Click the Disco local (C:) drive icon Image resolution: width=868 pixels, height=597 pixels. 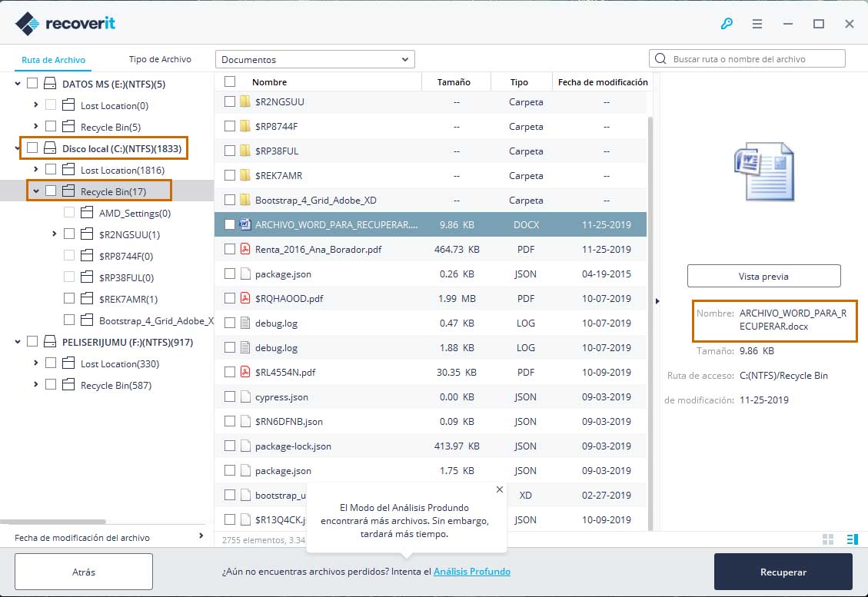click(50, 148)
